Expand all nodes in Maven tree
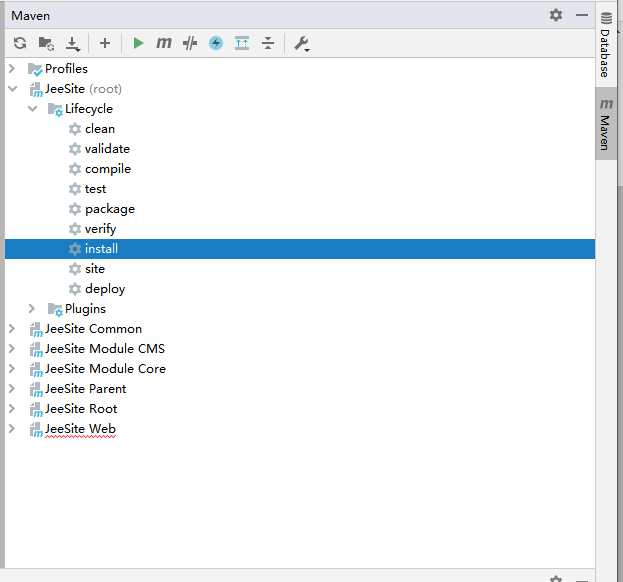Viewport: 623px width, 582px height. pyautogui.click(x=242, y=43)
